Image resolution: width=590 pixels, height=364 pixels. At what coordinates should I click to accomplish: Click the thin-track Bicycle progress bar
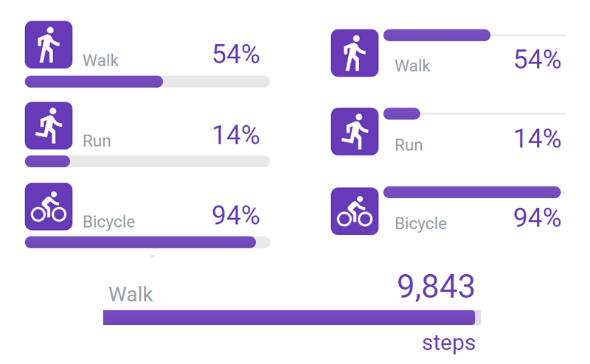pos(474,192)
